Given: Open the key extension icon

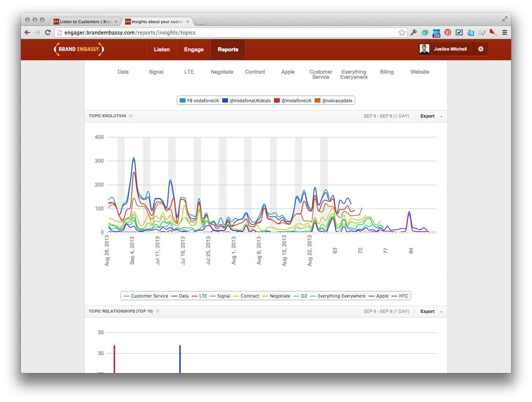Looking at the screenshot, I should 414,33.
